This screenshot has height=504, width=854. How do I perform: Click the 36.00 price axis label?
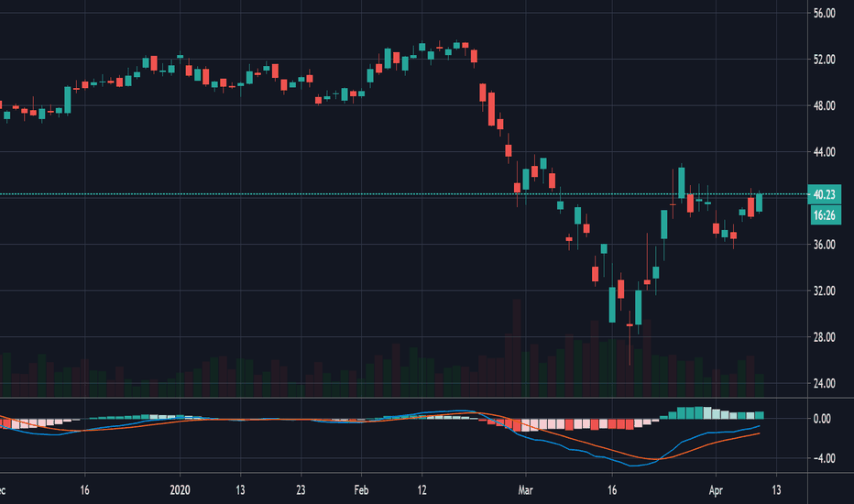824,245
